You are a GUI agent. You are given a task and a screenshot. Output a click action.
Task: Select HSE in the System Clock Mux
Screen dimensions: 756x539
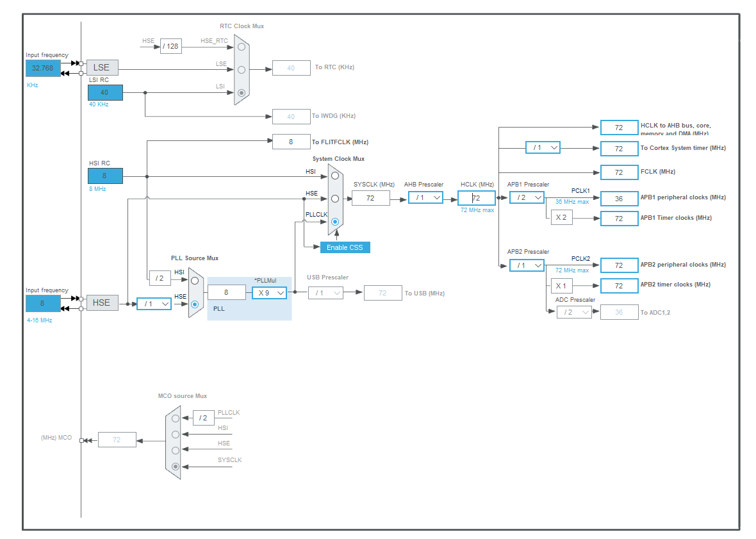tap(335, 197)
